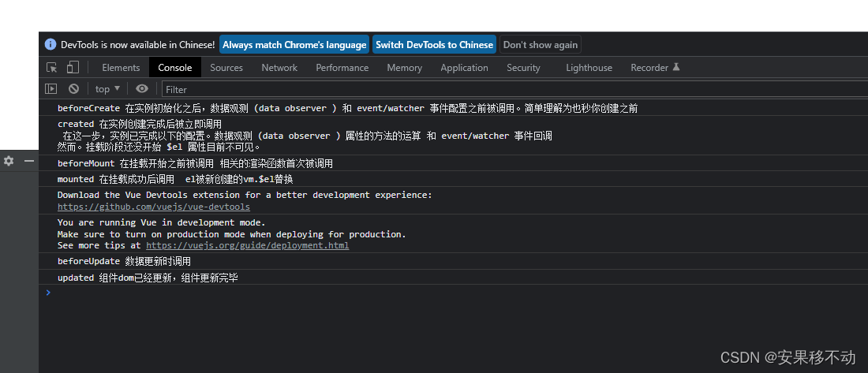Select the created log message first line
This screenshot has height=373, width=868.
click(140, 124)
